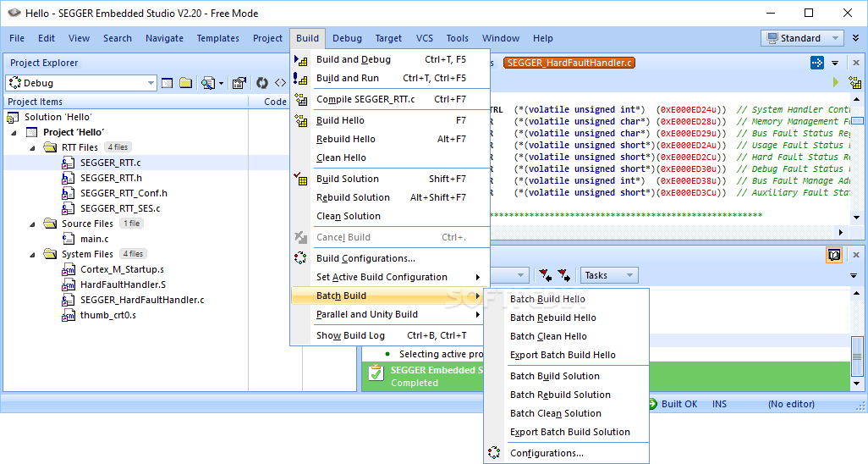Viewport: 868px width, 464px height.
Task: Select HardFaultHandler.S in project tree
Action: (123, 284)
